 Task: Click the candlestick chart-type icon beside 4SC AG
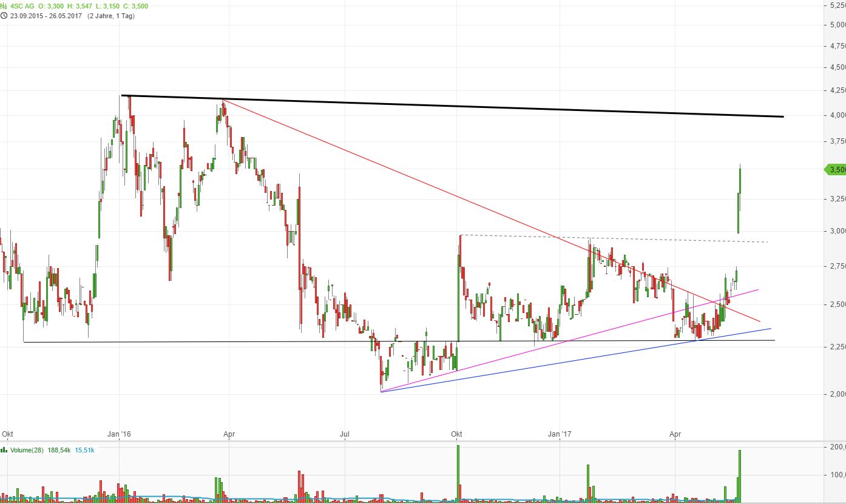(x=4, y=6)
